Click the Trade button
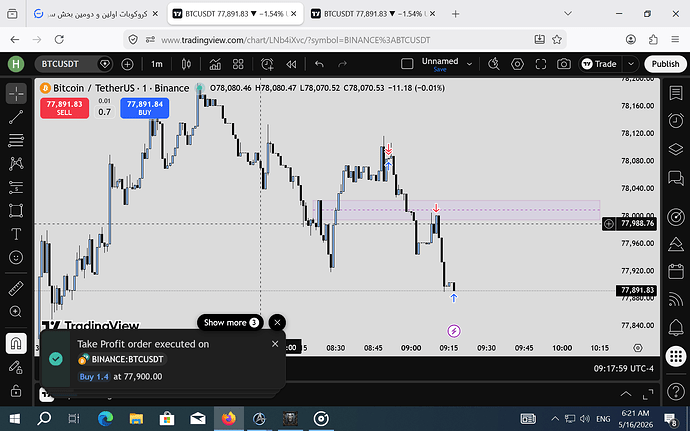The image size is (690, 431). click(600, 64)
